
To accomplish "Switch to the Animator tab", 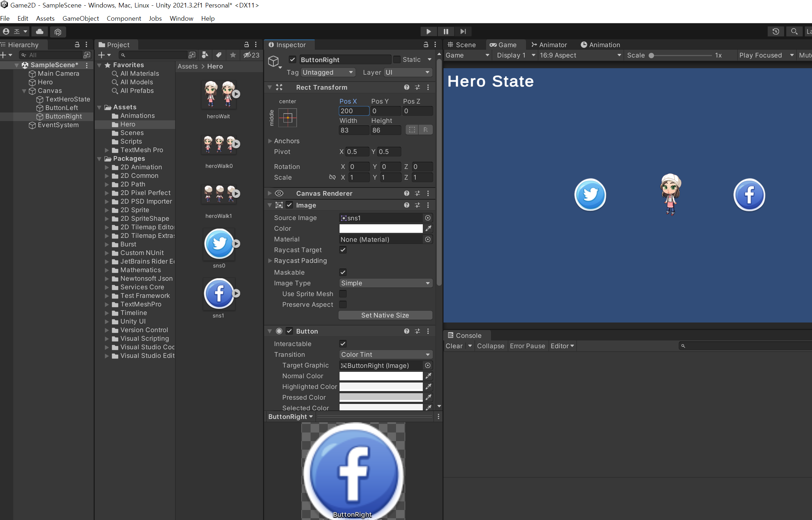I will click(x=549, y=45).
